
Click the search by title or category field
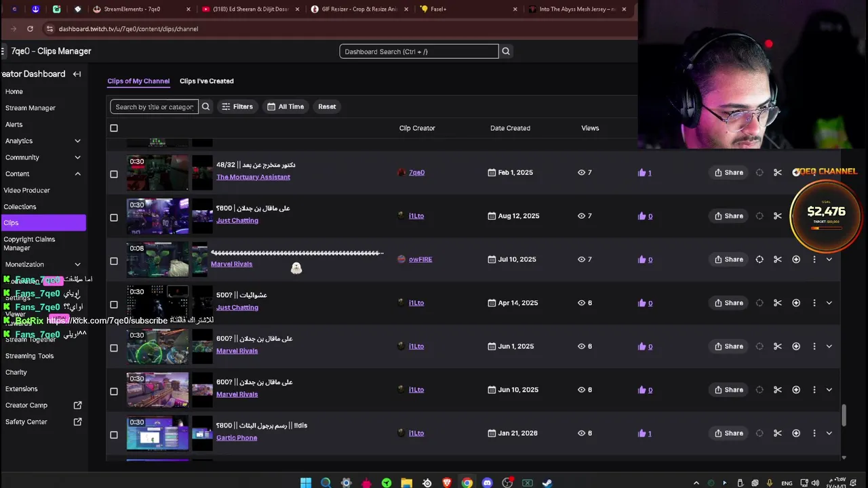[154, 106]
